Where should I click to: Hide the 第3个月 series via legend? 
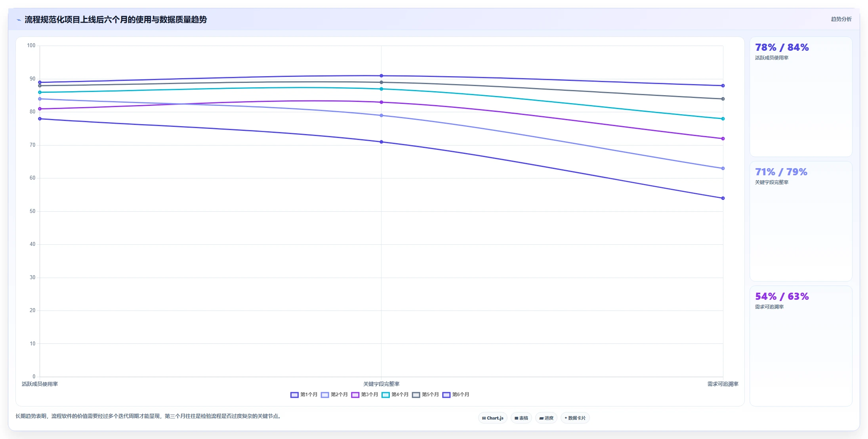364,395
